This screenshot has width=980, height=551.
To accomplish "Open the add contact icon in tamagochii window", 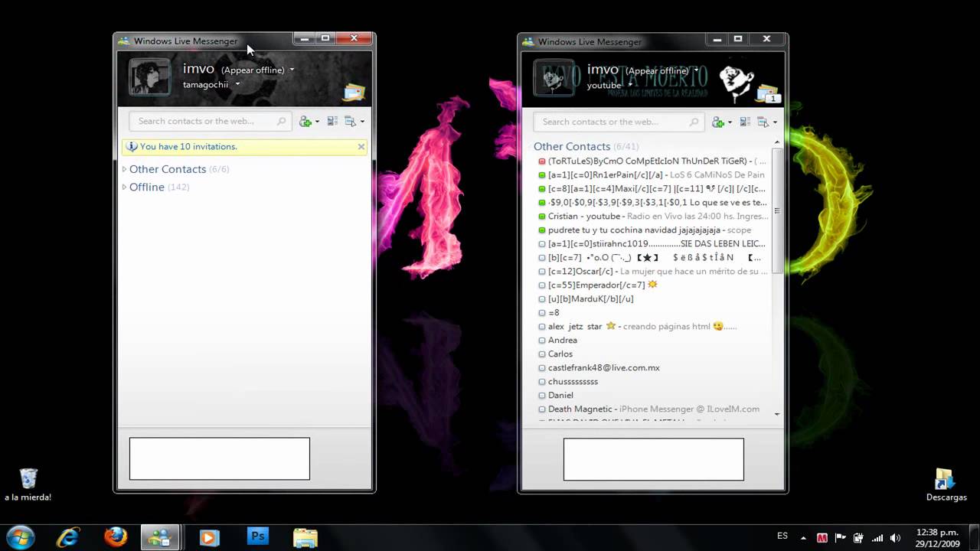I will pos(305,121).
